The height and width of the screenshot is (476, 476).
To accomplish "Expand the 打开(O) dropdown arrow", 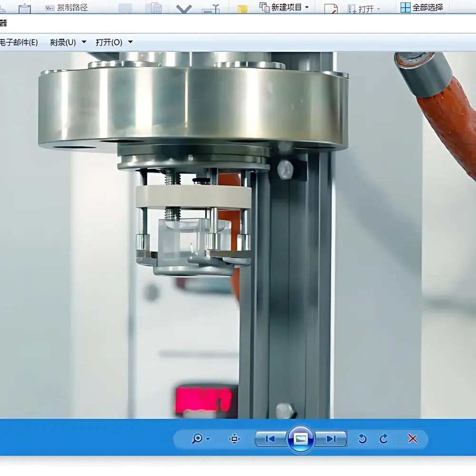I will pos(130,42).
